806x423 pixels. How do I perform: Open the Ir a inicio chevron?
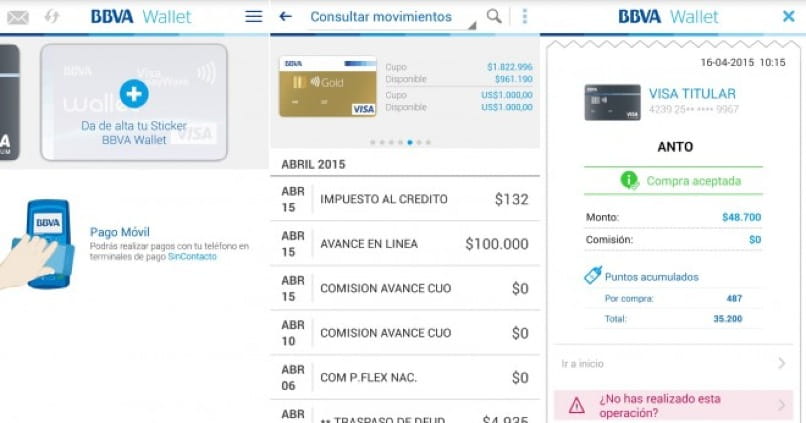coord(781,363)
